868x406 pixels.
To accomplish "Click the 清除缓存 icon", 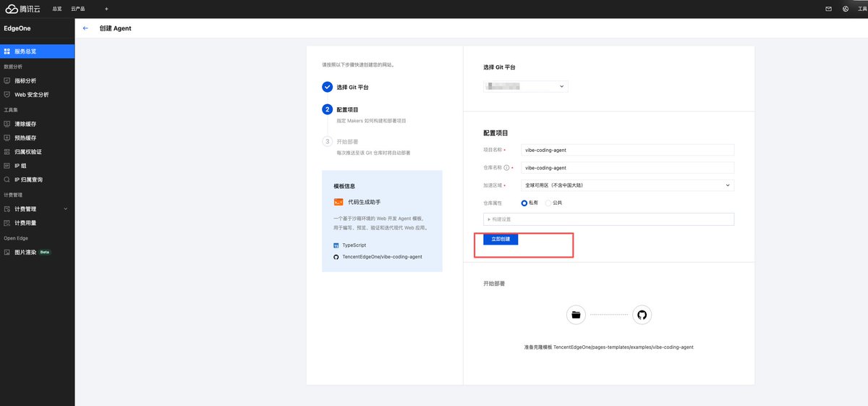I will coord(7,124).
